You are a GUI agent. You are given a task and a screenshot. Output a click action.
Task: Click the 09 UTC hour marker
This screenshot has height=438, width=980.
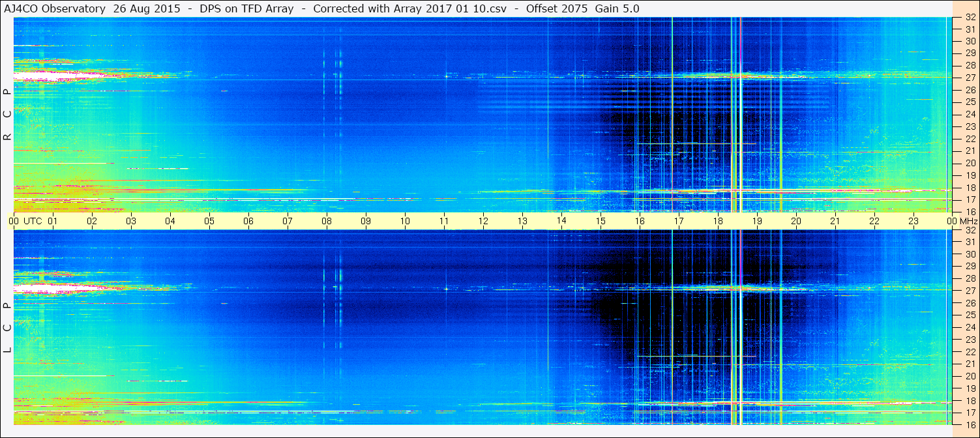[366, 221]
